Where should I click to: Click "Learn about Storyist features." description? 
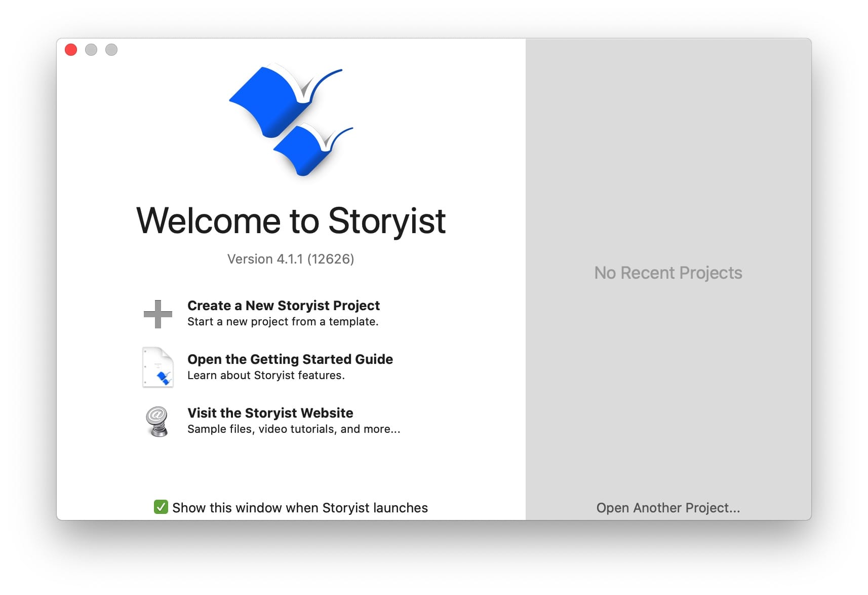(266, 376)
